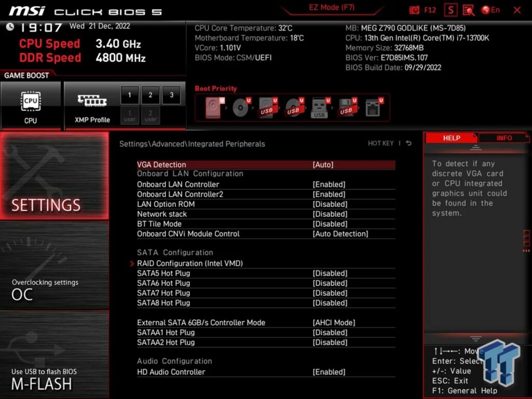
Task: Click the Audio Configuration heading
Action: [175, 361]
